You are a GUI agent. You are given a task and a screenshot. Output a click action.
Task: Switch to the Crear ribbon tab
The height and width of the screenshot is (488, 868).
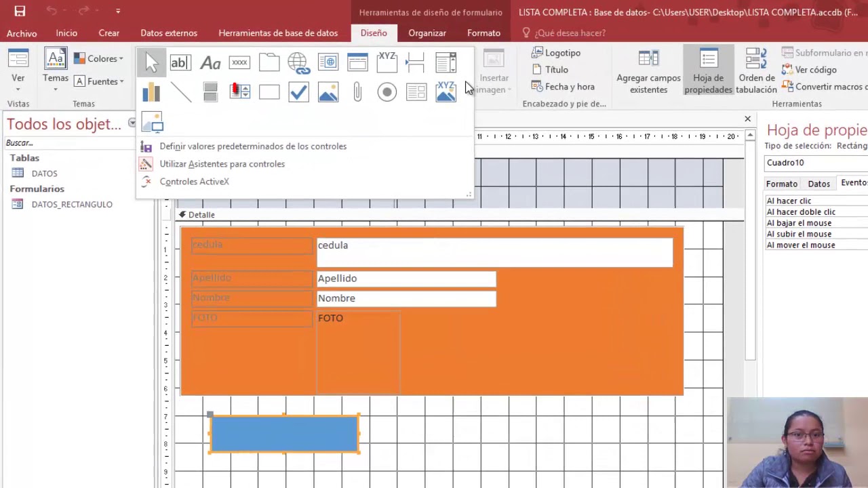click(x=108, y=33)
